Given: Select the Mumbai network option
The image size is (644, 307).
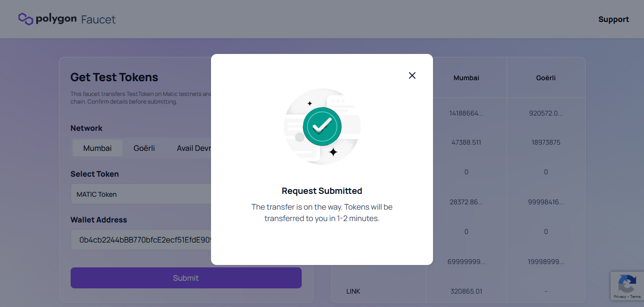Looking at the screenshot, I should (x=97, y=148).
